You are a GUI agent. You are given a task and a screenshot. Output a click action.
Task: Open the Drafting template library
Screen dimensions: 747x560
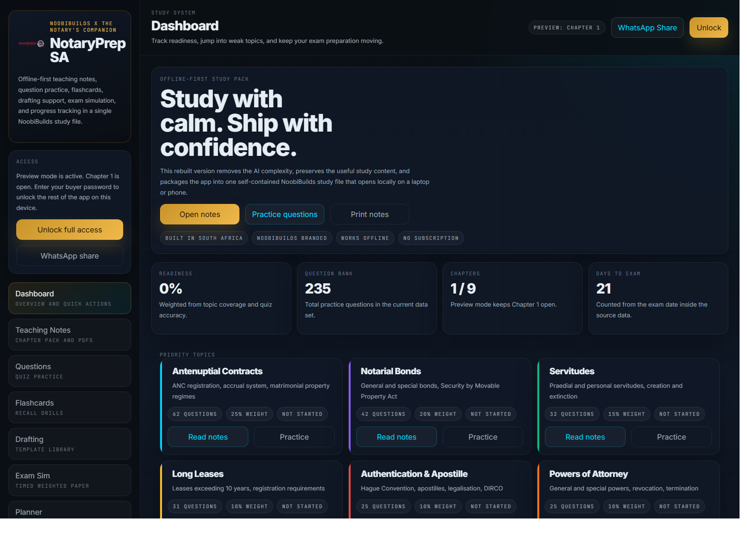point(70,444)
